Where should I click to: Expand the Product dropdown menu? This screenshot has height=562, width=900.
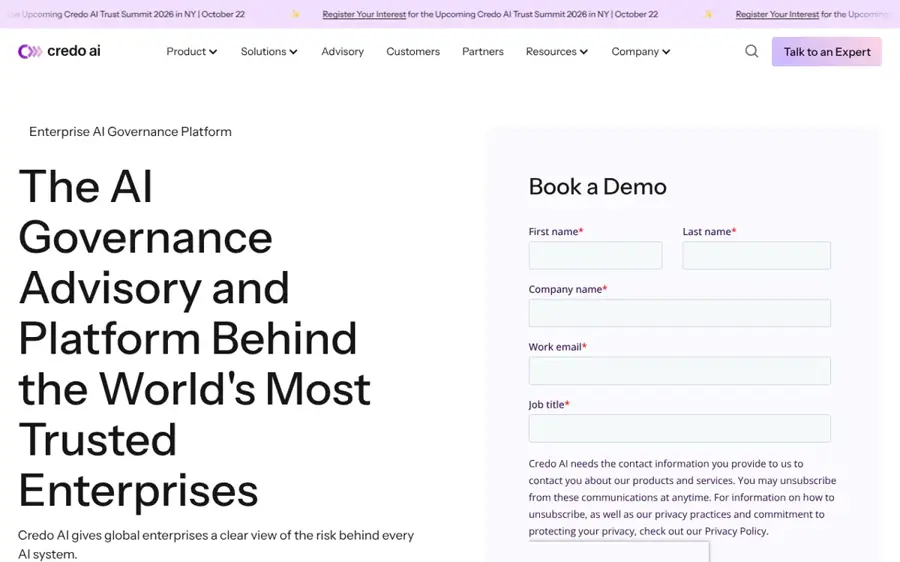pyautogui.click(x=192, y=52)
